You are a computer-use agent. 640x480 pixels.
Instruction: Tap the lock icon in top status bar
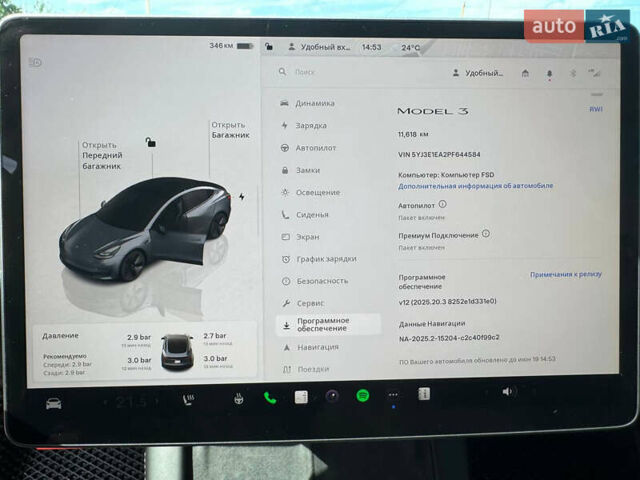pyautogui.click(x=269, y=46)
